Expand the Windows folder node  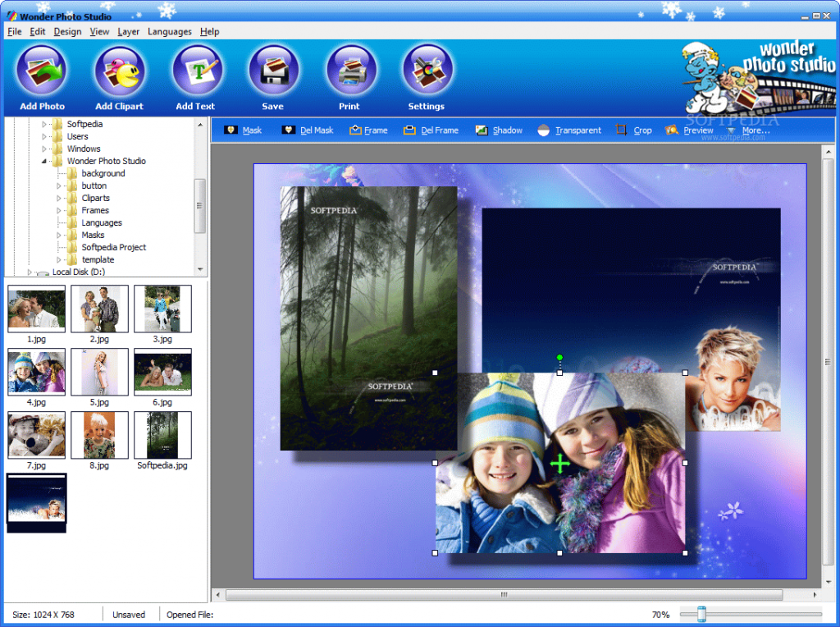44,149
